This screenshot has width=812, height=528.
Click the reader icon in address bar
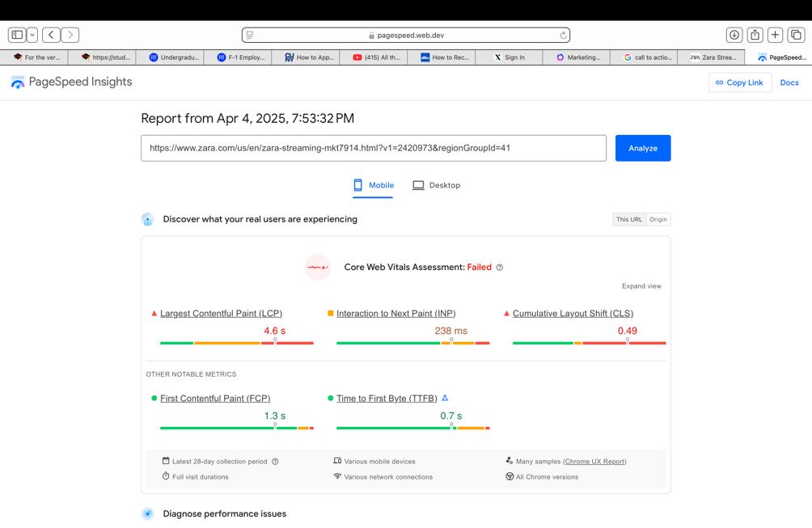coord(250,35)
